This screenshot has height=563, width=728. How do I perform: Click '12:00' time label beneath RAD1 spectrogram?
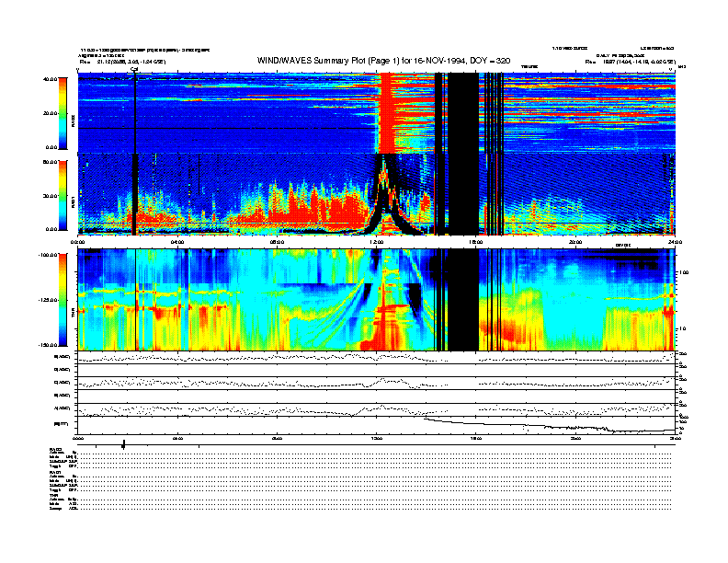click(x=376, y=242)
